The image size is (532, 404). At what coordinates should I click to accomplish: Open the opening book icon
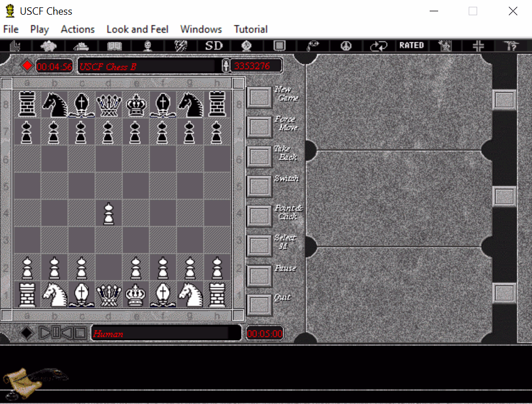pyautogui.click(x=114, y=45)
